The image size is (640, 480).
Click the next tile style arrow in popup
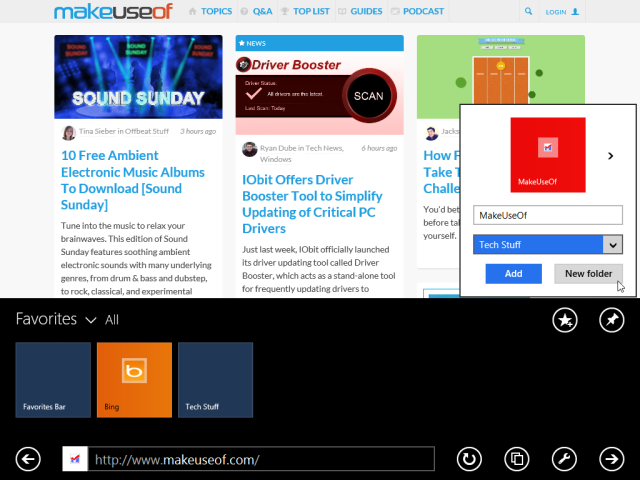coord(610,156)
